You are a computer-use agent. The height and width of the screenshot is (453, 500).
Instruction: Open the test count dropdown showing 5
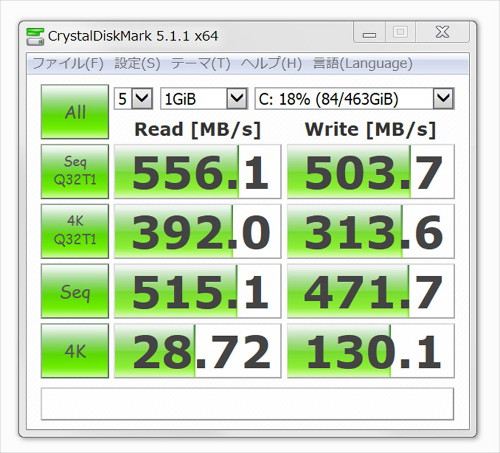coord(133,99)
